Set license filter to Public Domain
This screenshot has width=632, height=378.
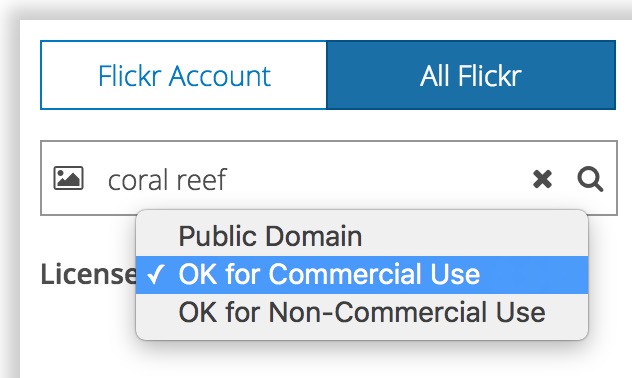coord(362,236)
